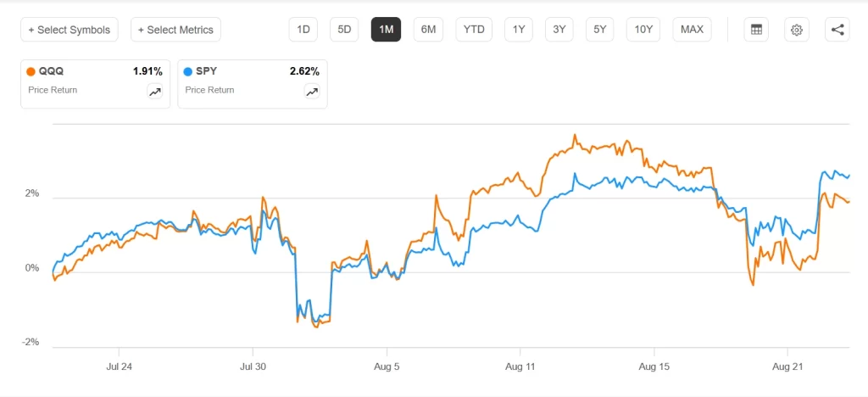This screenshot has width=868, height=397.
Task: Select the 1M time range
Action: (x=386, y=30)
